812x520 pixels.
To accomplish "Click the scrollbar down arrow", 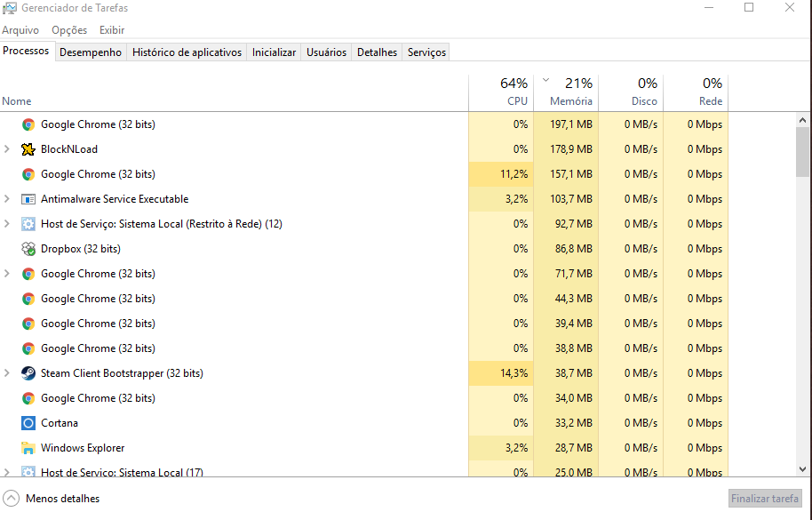I will 803,469.
